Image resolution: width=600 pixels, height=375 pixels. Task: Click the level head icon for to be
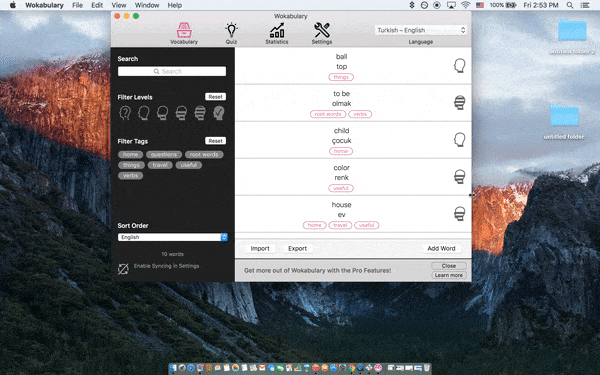click(460, 103)
